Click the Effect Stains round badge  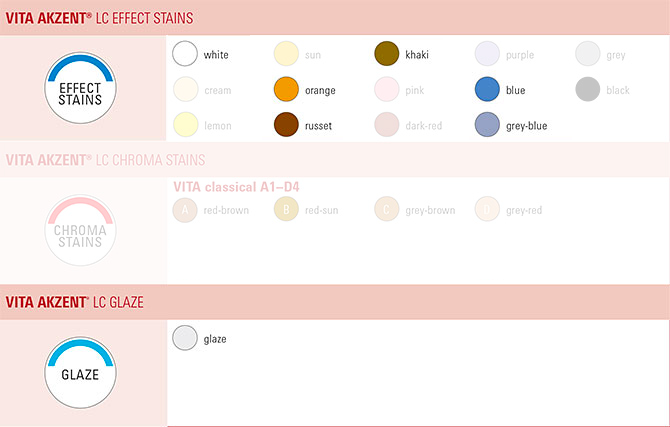click(80, 88)
